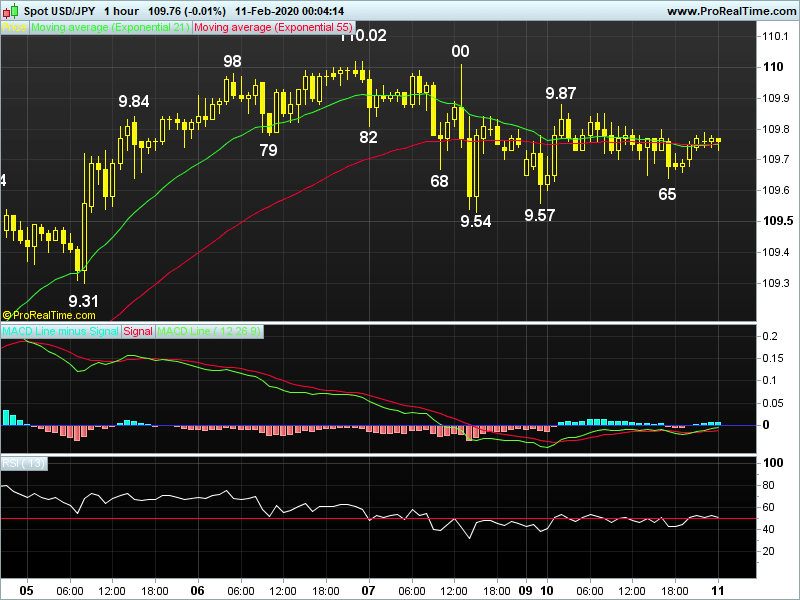Image resolution: width=800 pixels, height=600 pixels.
Task: Click the '00' spike annotation
Action: tap(460, 51)
